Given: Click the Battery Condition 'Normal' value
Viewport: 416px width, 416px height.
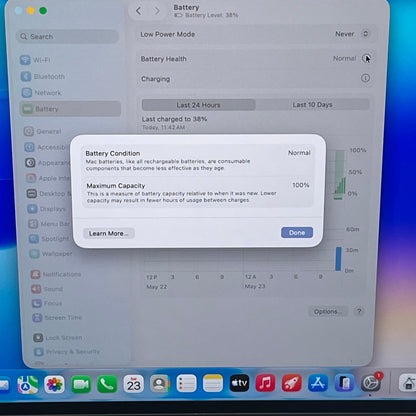Looking at the screenshot, I should pyautogui.click(x=299, y=153).
